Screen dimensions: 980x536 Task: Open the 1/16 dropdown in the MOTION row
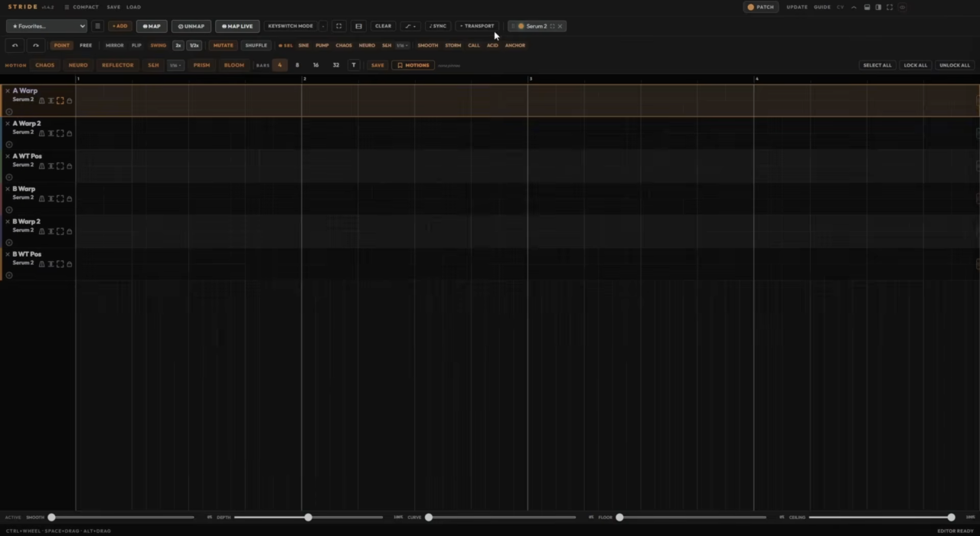click(175, 65)
